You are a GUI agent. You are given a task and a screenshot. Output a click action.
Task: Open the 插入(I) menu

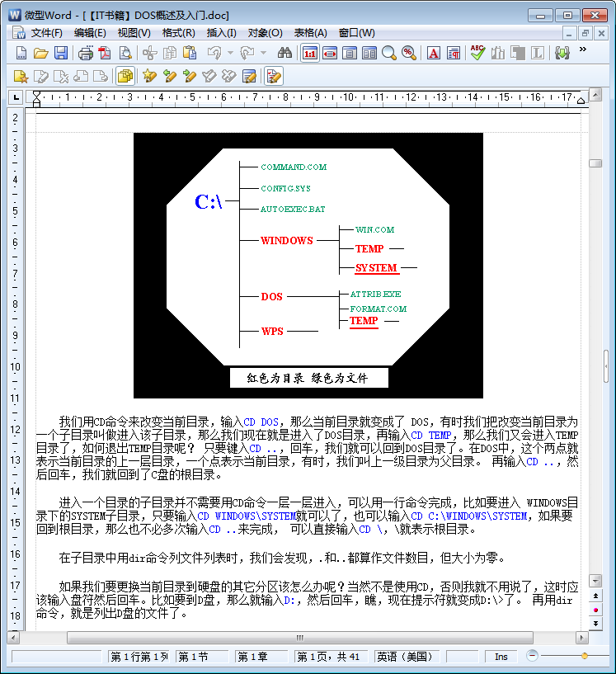click(221, 33)
